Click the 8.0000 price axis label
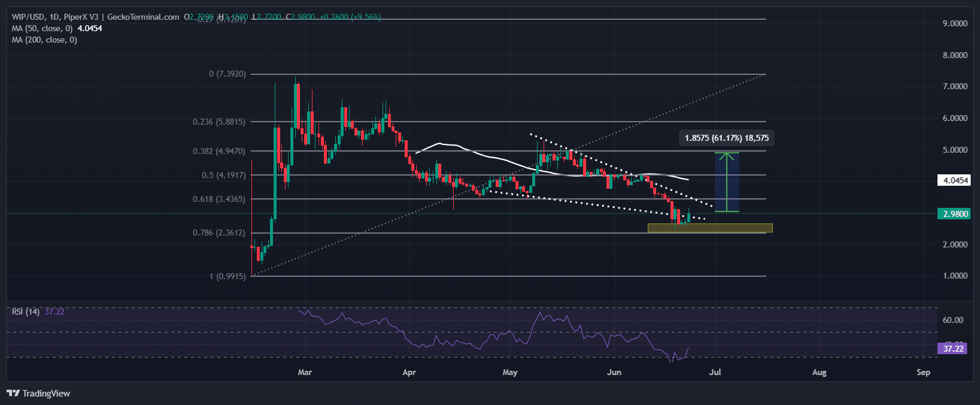Viewport: 980px width, 405px height. coord(955,55)
